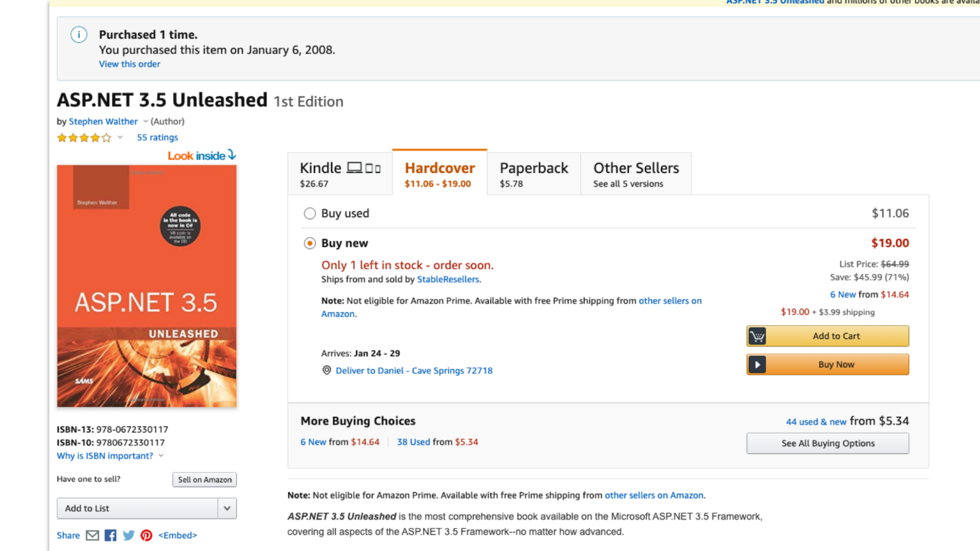The height and width of the screenshot is (551, 980).
Task: Open the Add to List dropdown arrow
Action: [227, 509]
